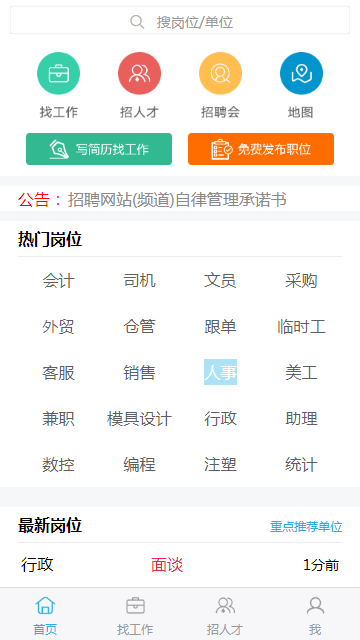Screen dimensions: 360x640
Task: Select the 销售 position link
Action: click(x=140, y=373)
